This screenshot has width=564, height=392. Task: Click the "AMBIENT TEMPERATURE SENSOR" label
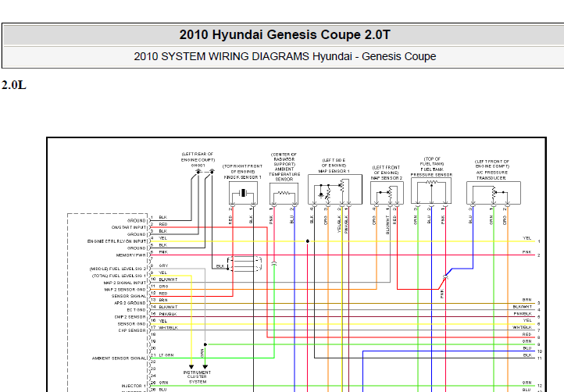(284, 174)
